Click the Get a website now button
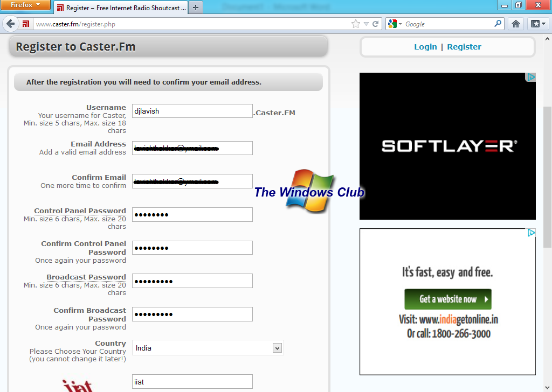The height and width of the screenshot is (392, 552). 448,299
